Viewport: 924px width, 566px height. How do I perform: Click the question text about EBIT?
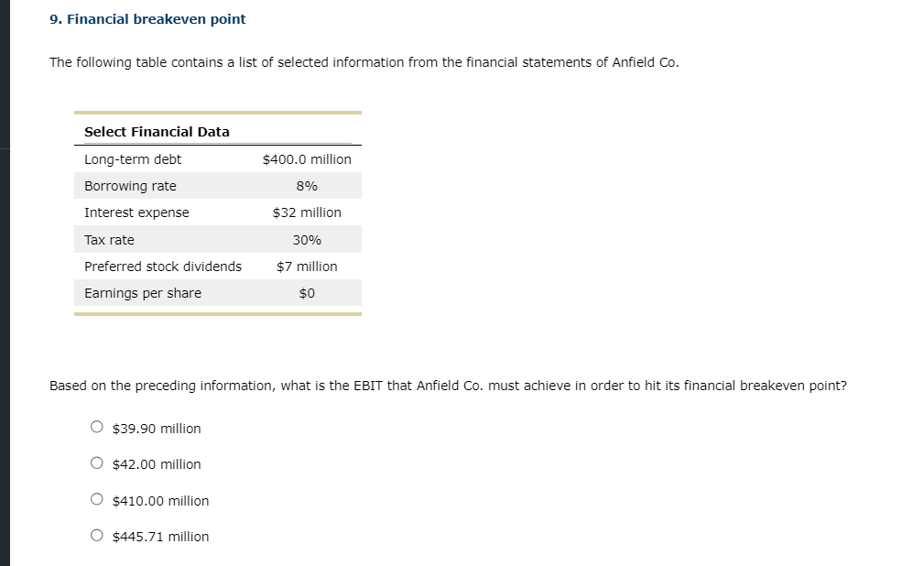click(448, 386)
